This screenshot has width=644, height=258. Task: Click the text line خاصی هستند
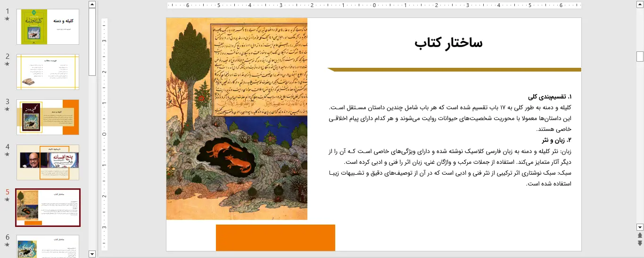[x=553, y=129]
